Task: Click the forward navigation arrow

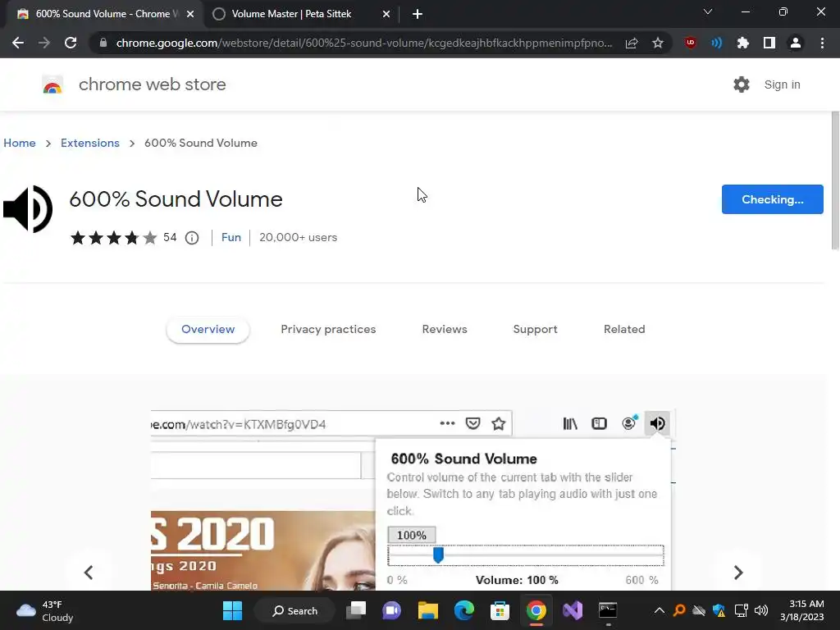Action: tap(44, 43)
